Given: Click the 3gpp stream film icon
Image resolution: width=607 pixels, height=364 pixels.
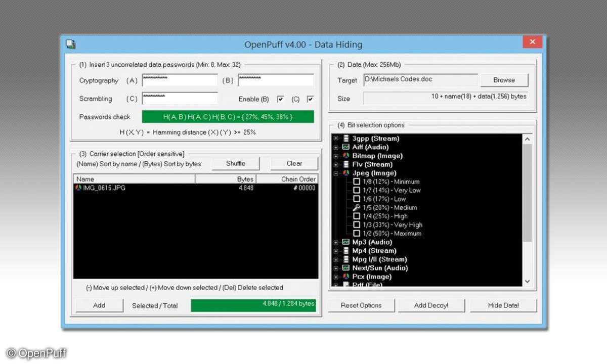Looking at the screenshot, I should coord(346,139).
